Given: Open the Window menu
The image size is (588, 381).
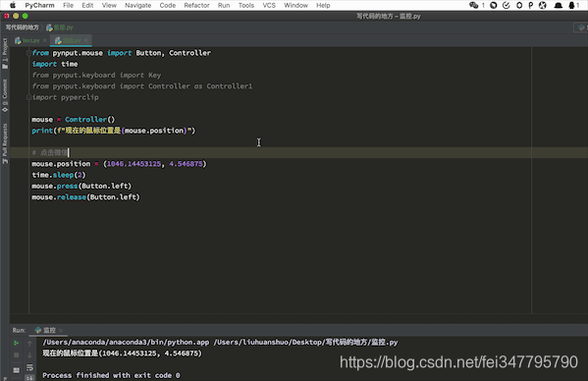Looking at the screenshot, I should coord(295,5).
